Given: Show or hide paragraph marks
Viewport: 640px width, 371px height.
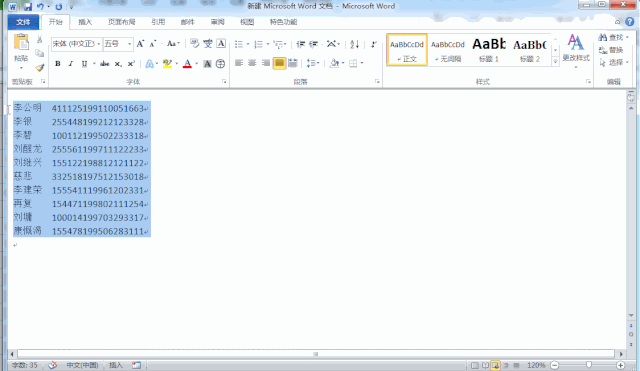Looking at the screenshot, I should tap(373, 44).
